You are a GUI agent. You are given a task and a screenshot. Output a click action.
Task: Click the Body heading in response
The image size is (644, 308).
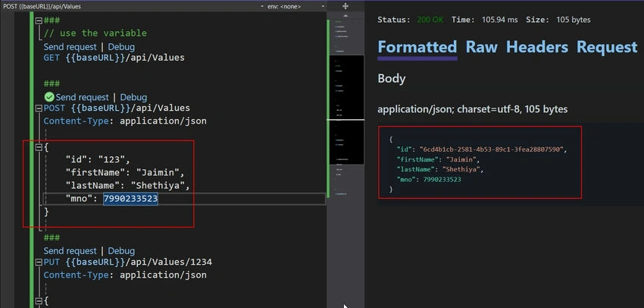[x=392, y=79]
